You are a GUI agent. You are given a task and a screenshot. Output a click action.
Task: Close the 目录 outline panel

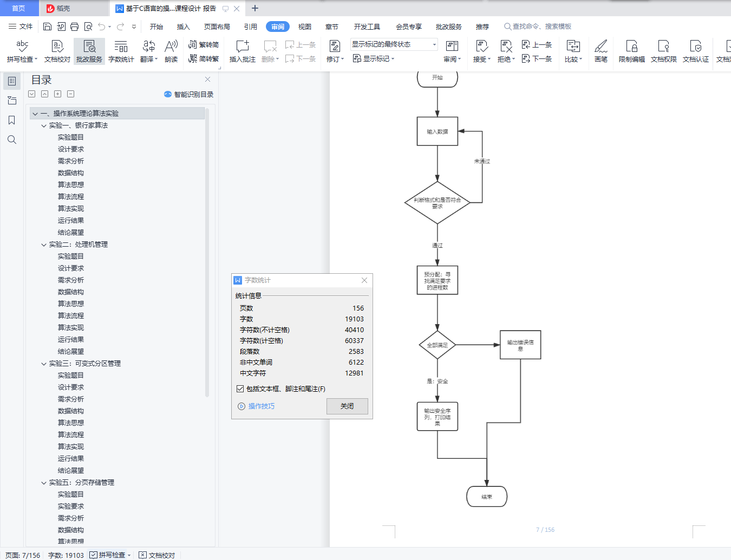pyautogui.click(x=207, y=80)
